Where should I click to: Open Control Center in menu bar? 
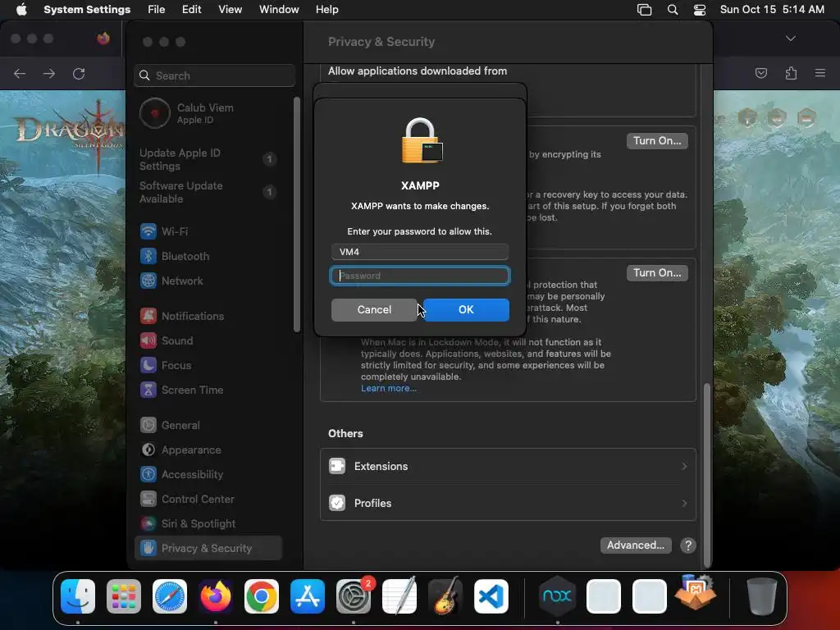pyautogui.click(x=700, y=10)
